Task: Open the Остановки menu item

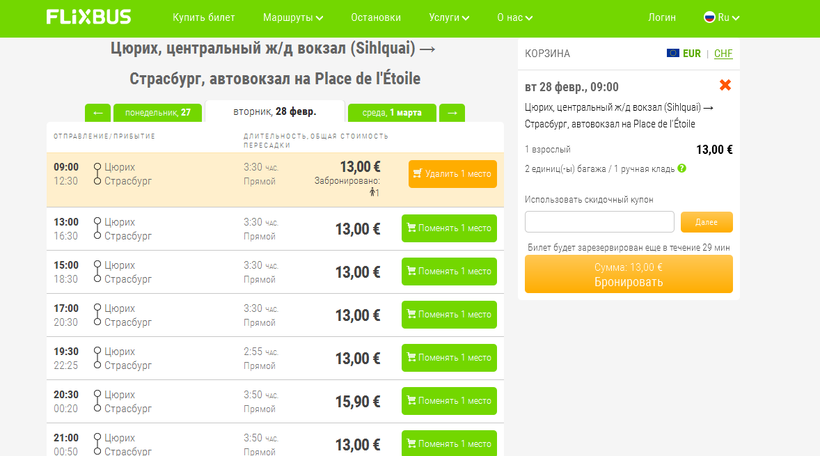Action: coord(377,18)
